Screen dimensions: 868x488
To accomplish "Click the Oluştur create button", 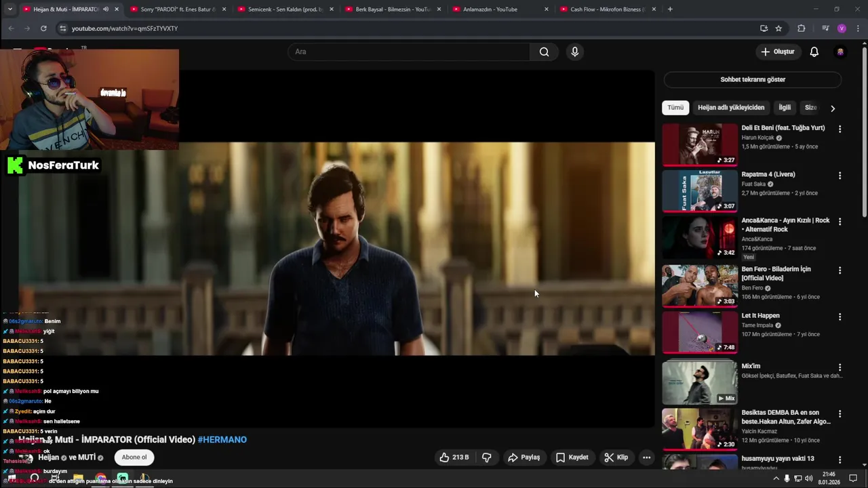I will tap(777, 52).
